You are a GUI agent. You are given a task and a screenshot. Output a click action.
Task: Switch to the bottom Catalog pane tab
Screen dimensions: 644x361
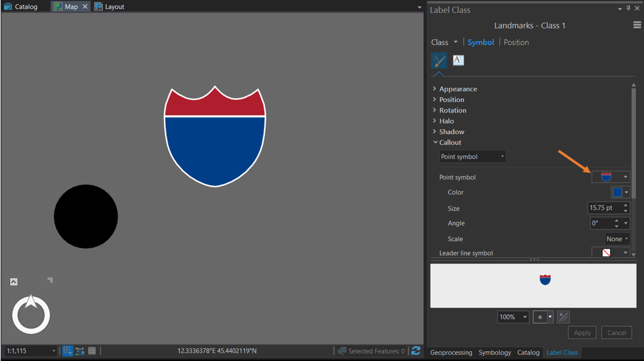pos(528,352)
